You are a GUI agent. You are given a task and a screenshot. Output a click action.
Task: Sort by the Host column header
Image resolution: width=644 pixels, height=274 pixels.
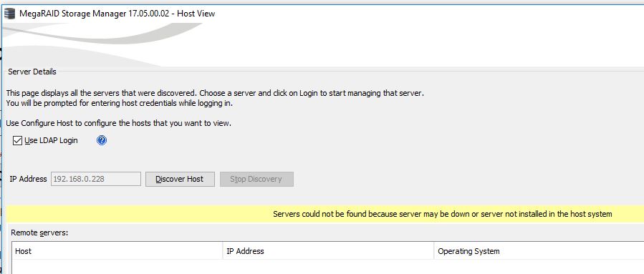click(117, 251)
